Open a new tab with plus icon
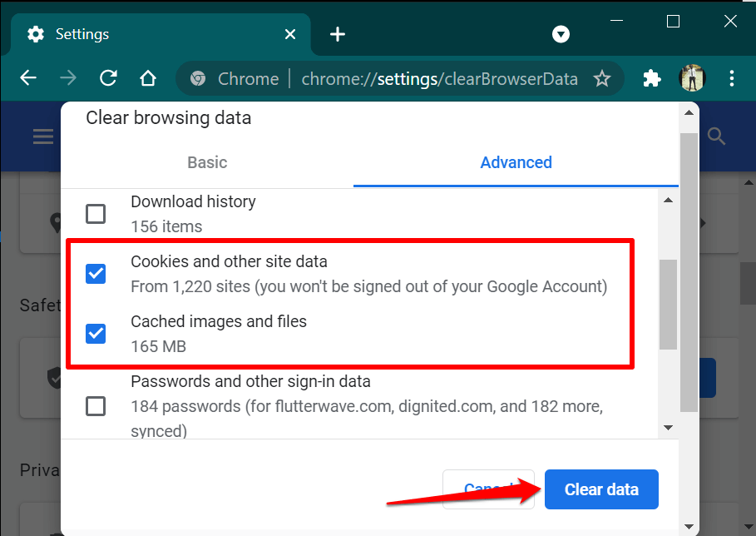 click(337, 34)
